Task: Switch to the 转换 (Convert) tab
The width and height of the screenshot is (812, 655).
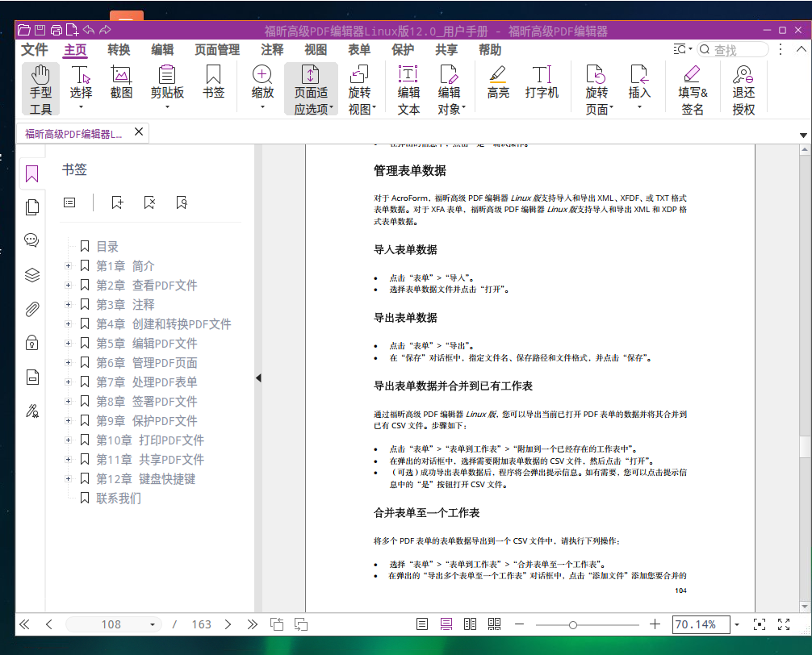Action: coord(119,50)
